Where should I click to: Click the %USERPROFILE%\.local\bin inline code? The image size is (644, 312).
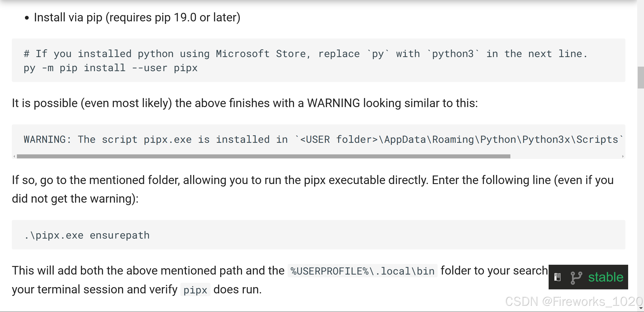(362, 271)
